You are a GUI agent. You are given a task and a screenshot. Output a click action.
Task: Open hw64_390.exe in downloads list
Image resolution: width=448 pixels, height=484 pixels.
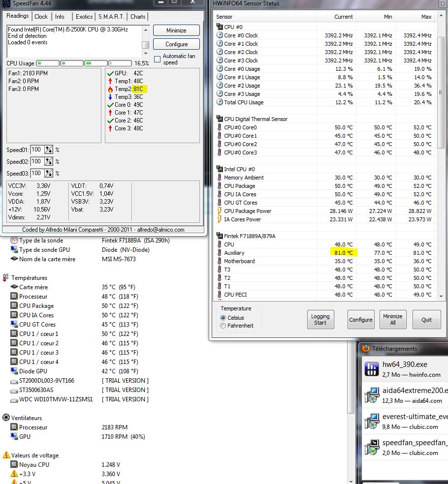coord(405,369)
